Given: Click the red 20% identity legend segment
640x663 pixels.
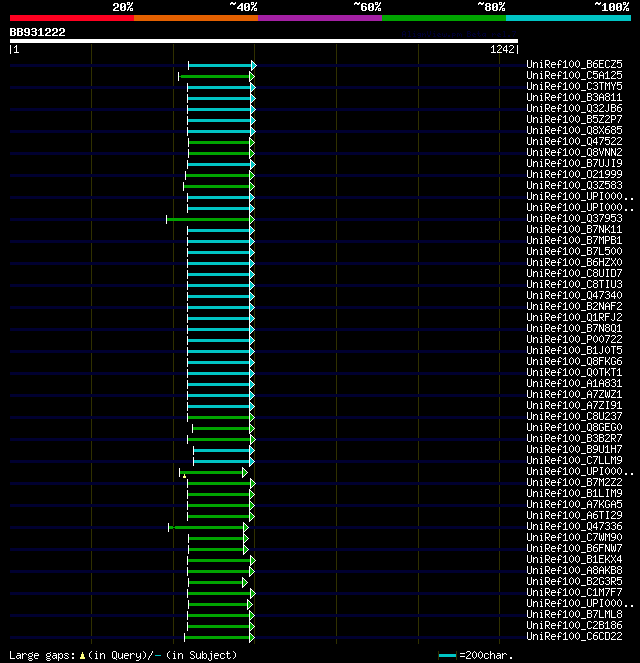Looking at the screenshot, I should [x=72, y=18].
